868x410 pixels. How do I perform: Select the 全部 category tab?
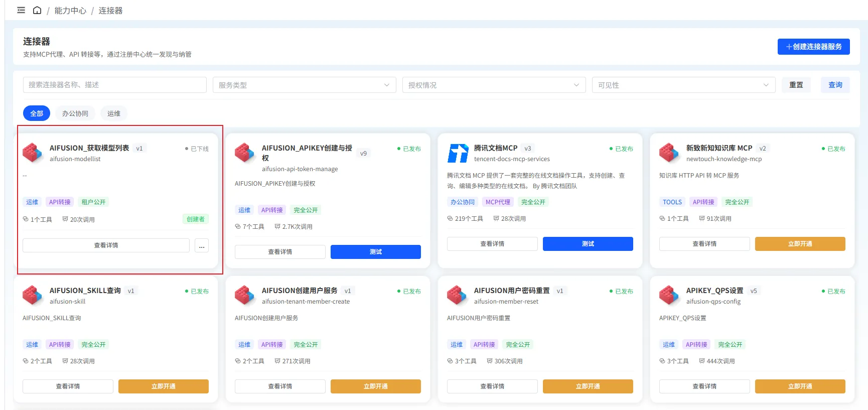[37, 113]
